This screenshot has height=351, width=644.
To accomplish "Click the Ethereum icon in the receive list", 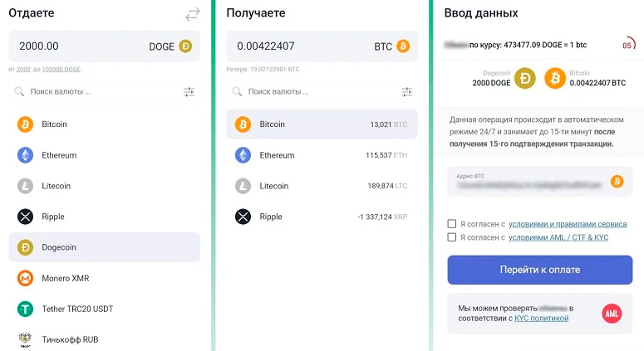I will [x=243, y=155].
